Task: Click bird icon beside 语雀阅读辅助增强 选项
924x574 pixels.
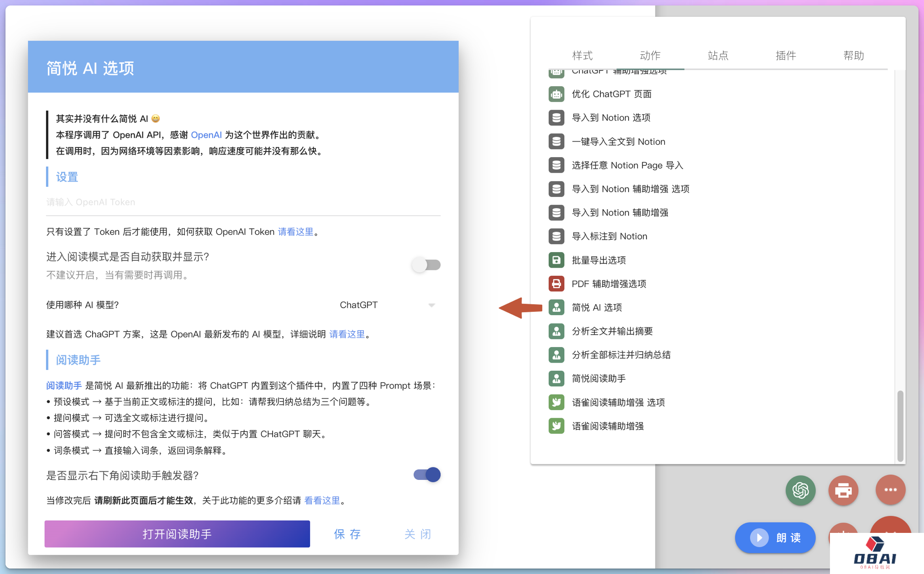Action: [x=556, y=402]
